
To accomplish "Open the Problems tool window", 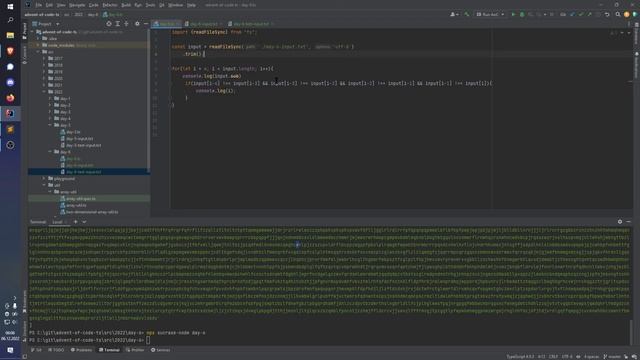I will tap(82, 350).
